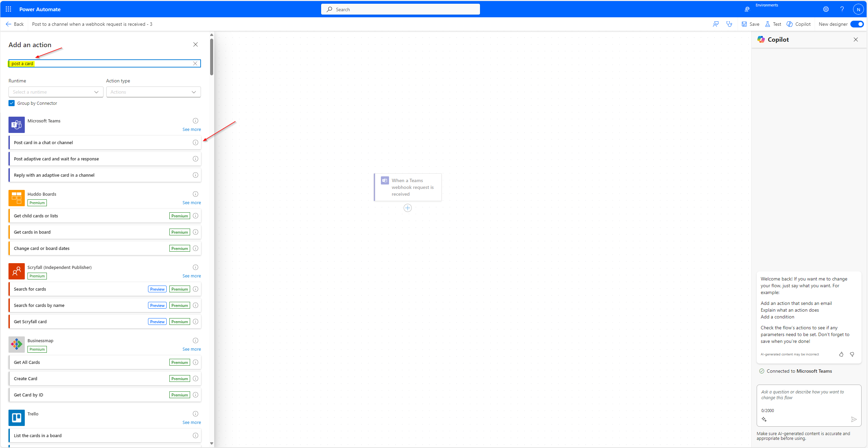Open Settings gear icon
868x448 pixels.
826,9
